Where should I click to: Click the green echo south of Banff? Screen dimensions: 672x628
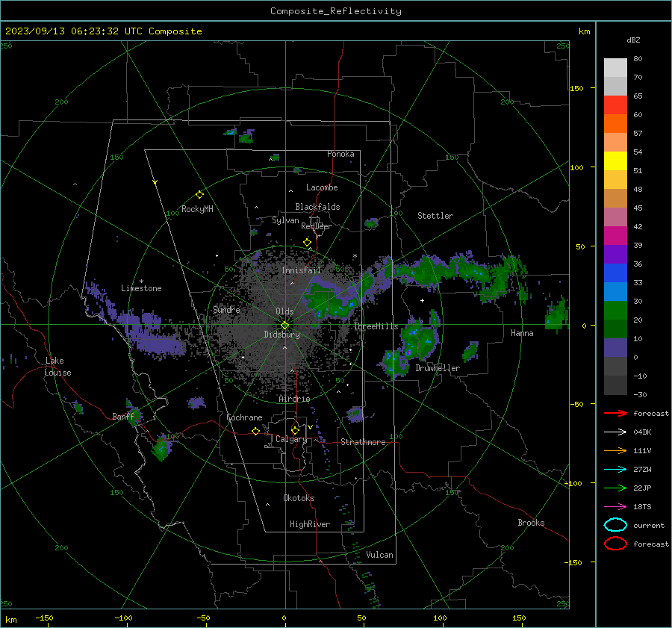(161, 447)
